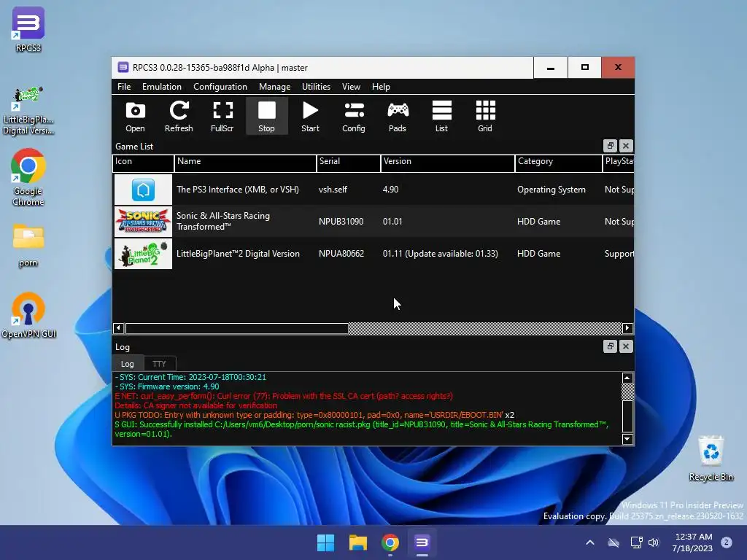Open the volume control in system tray
This screenshot has height=560, width=747.
654,542
